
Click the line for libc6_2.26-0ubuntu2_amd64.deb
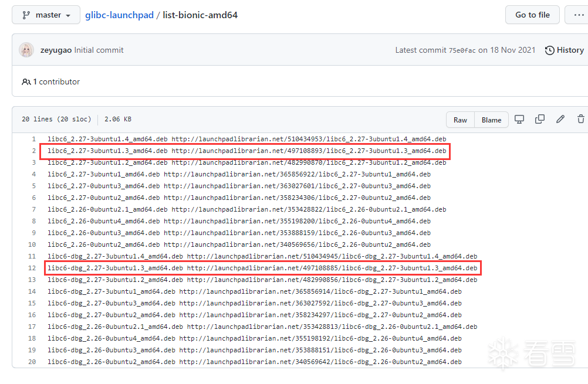coord(239,244)
